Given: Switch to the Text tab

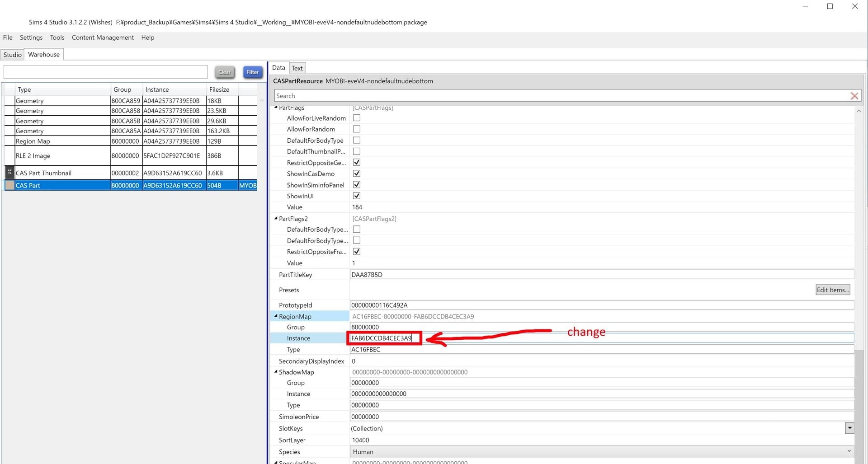Looking at the screenshot, I should click(x=297, y=68).
